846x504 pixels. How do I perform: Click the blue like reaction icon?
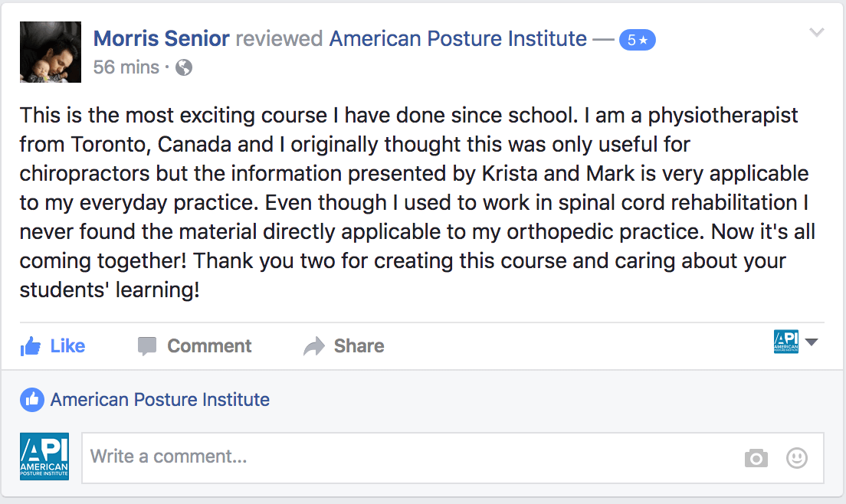[31, 399]
